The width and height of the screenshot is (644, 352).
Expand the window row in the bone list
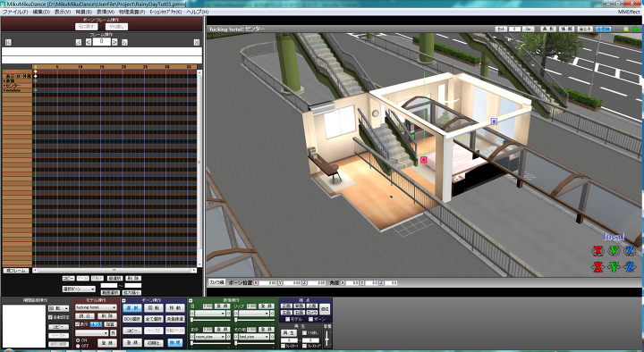[4, 90]
